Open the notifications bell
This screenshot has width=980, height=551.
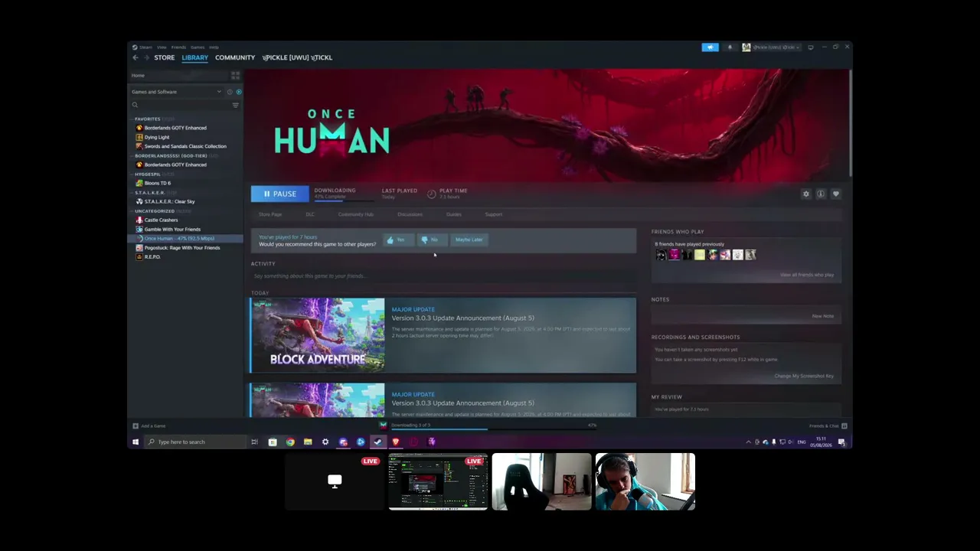pos(730,47)
